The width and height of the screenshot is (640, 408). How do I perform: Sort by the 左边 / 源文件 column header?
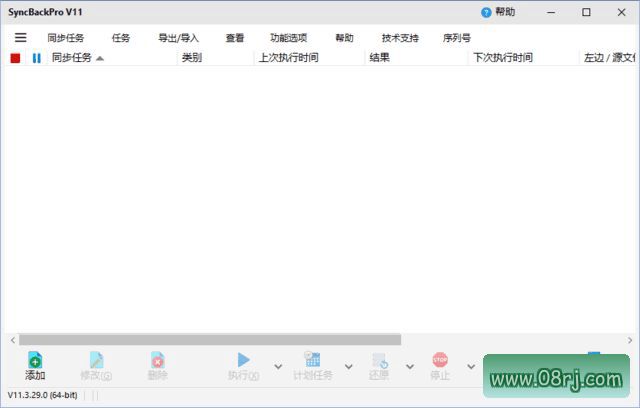pos(609,58)
